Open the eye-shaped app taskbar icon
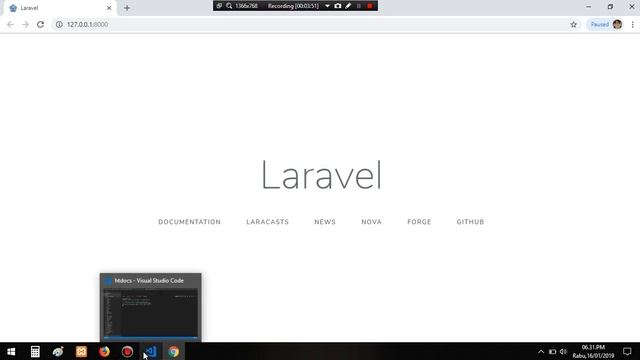 tap(58, 351)
